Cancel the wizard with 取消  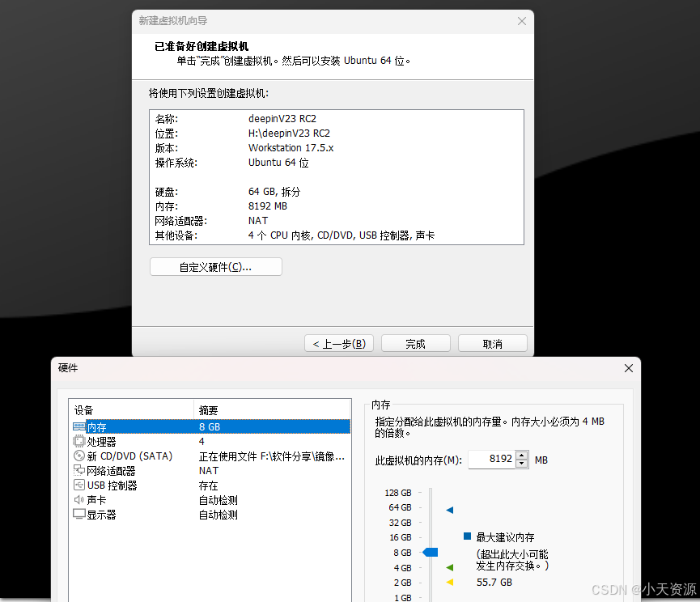tap(492, 344)
